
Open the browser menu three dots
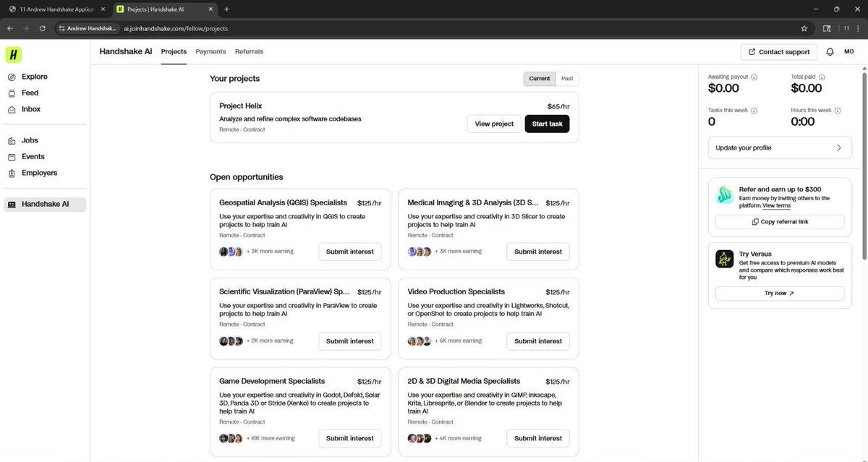coord(859,28)
